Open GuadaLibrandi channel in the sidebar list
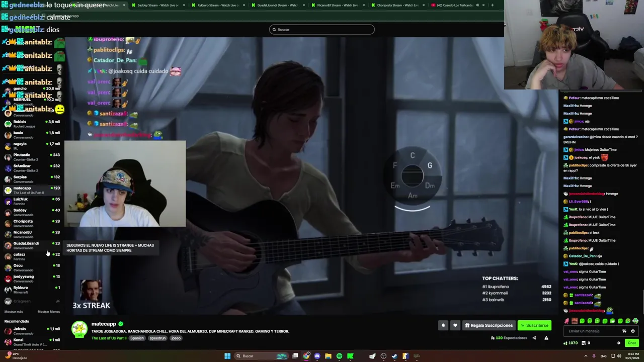 click(31, 245)
